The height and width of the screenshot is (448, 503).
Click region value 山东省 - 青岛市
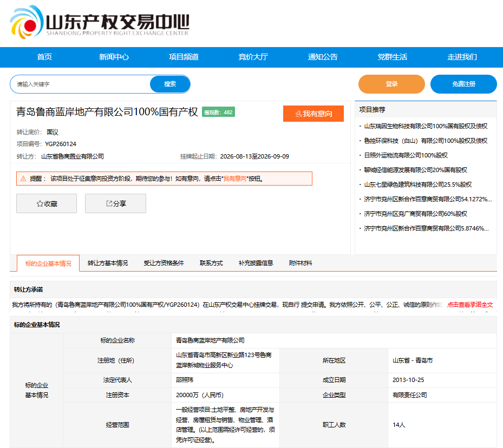[x=412, y=360]
